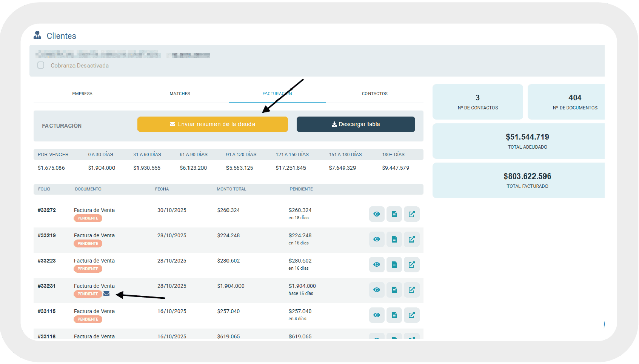Open external link for invoice #33219
The width and height of the screenshot is (639, 364).
[x=412, y=240]
